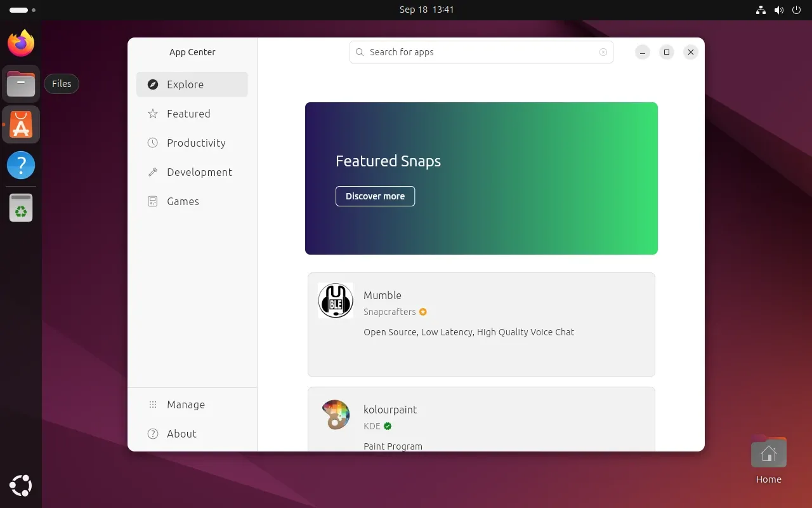Open the About page
The height and width of the screenshot is (508, 812).
(x=192, y=434)
